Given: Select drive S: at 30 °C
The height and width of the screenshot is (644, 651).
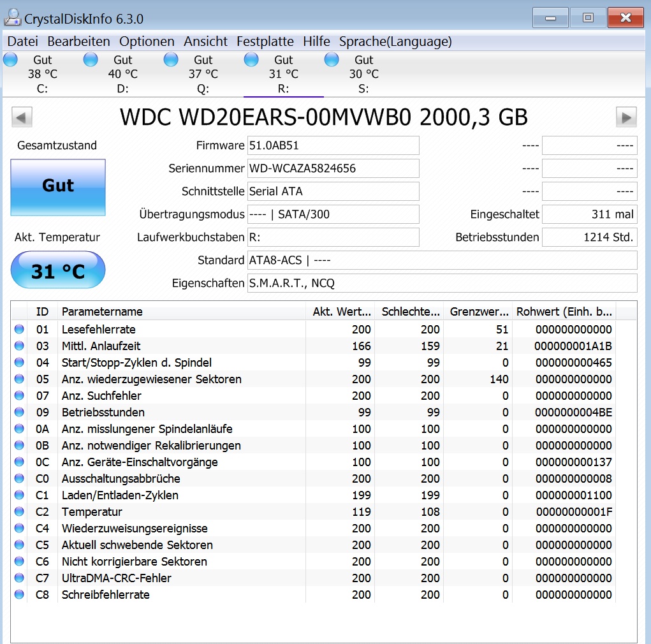Looking at the screenshot, I should tap(363, 74).
